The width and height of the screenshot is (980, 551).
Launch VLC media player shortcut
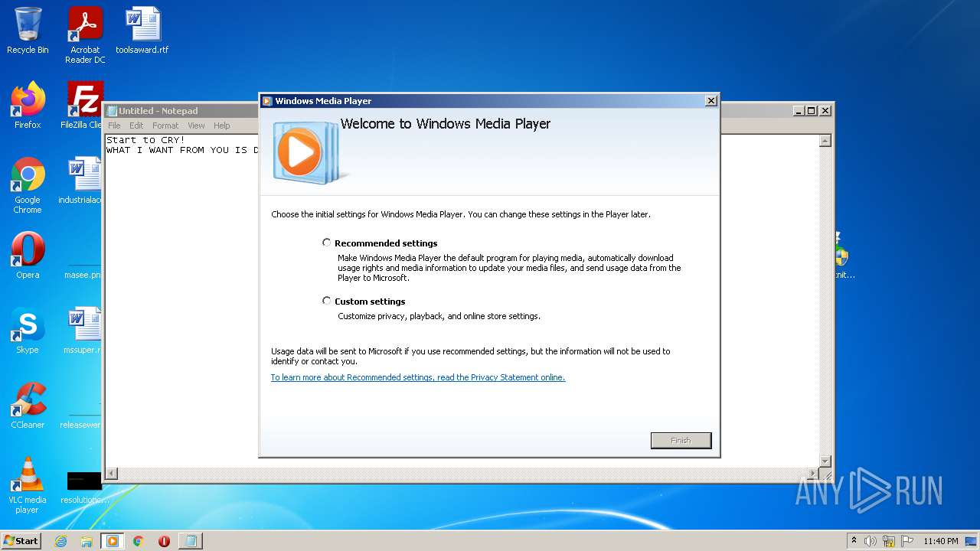(28, 485)
